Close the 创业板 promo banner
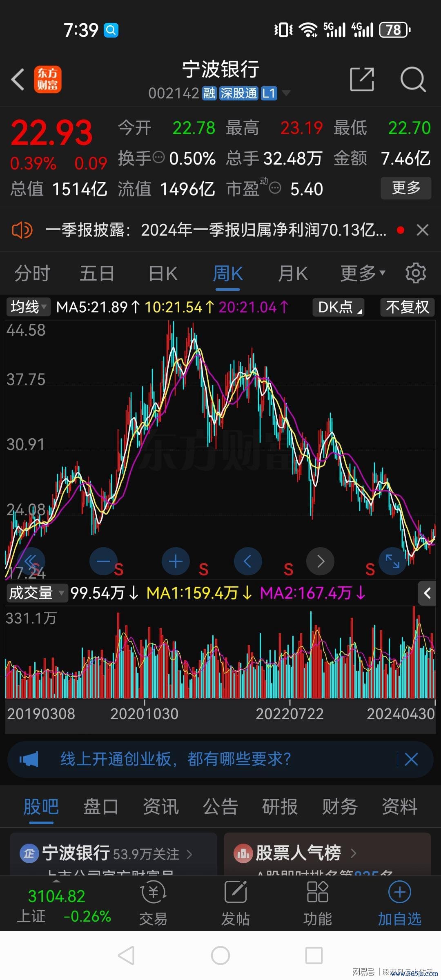 click(x=411, y=759)
